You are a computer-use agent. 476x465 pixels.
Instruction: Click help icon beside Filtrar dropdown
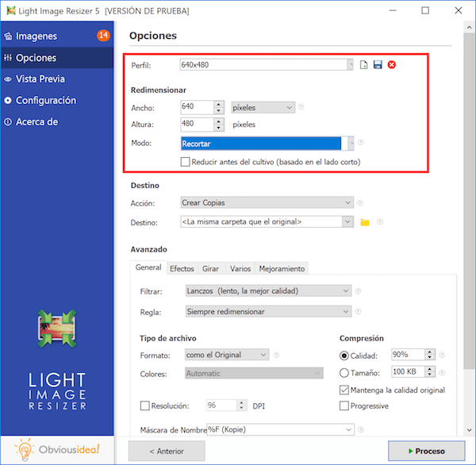click(x=359, y=291)
